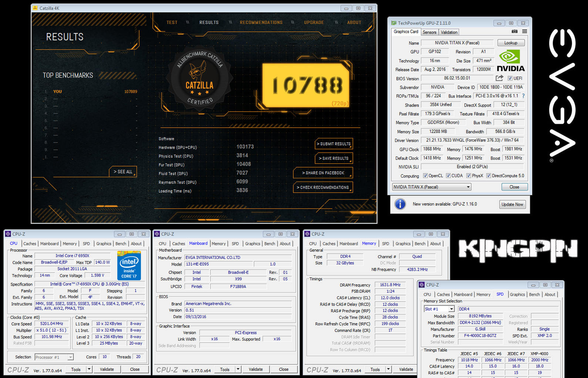Select Bench tab in CPU-Z Mainboard window
Image resolution: width=588 pixels, height=378 pixels.
tap(270, 244)
